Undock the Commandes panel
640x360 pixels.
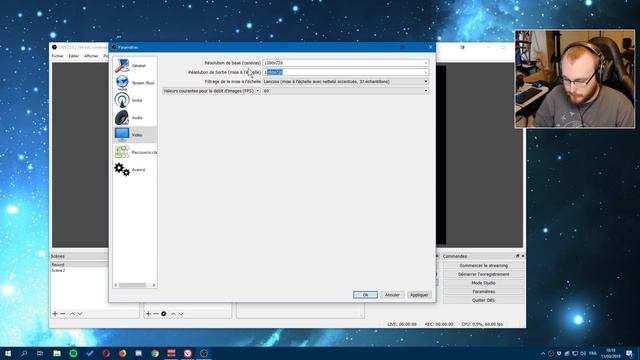518,256
